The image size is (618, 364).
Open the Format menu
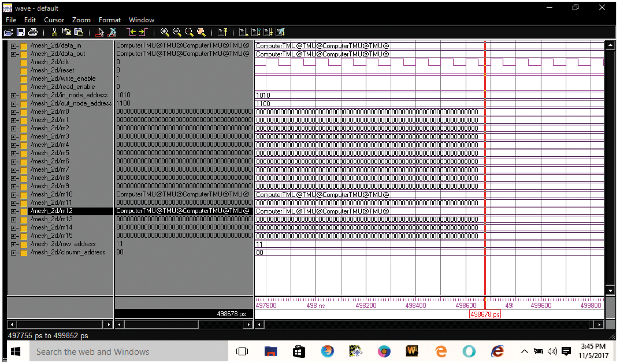pos(109,20)
